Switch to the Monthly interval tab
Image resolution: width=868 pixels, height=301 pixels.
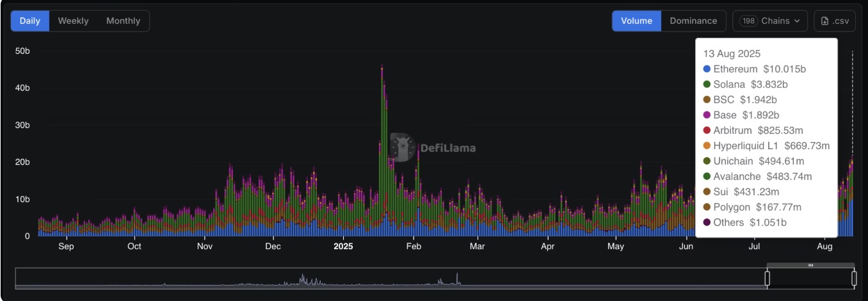coord(123,20)
